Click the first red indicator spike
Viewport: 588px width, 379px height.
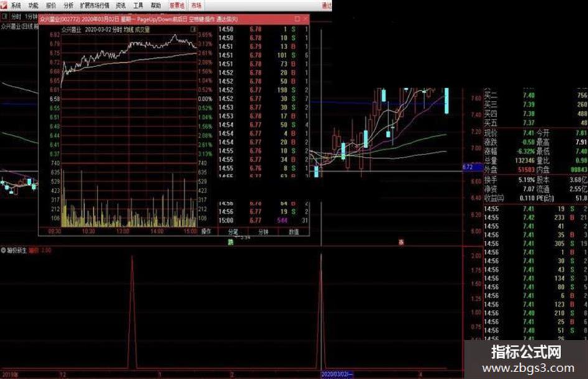tap(132, 311)
